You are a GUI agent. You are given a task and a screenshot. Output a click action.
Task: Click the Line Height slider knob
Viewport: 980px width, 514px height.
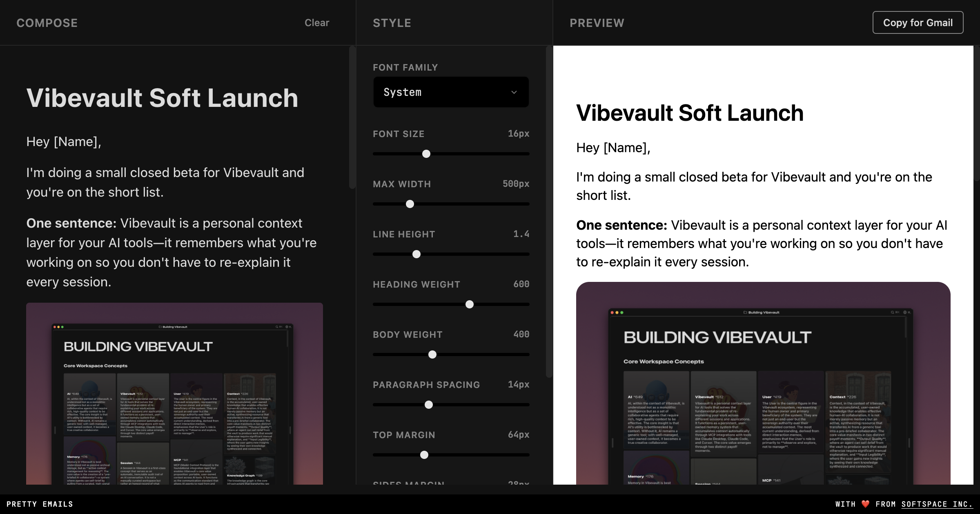(416, 254)
